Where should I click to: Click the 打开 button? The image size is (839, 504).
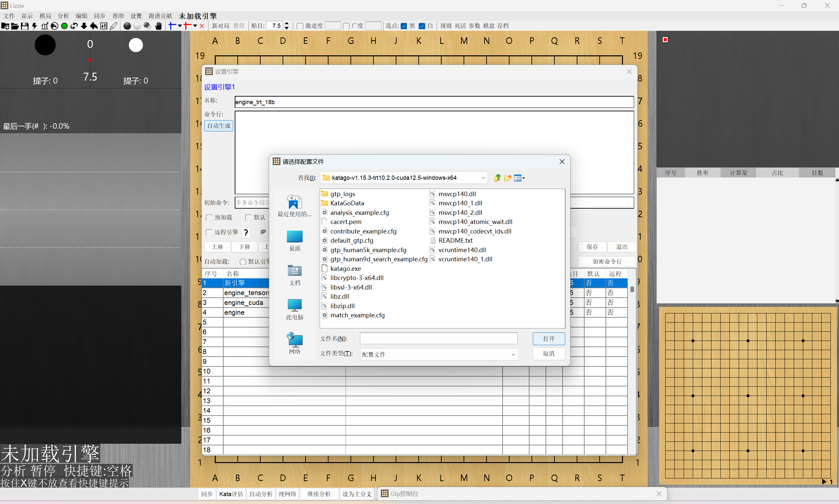pyautogui.click(x=548, y=338)
